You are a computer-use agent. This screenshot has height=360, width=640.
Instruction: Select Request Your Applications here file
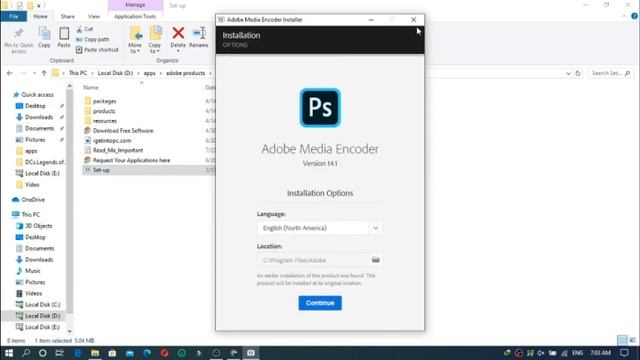coord(131,160)
